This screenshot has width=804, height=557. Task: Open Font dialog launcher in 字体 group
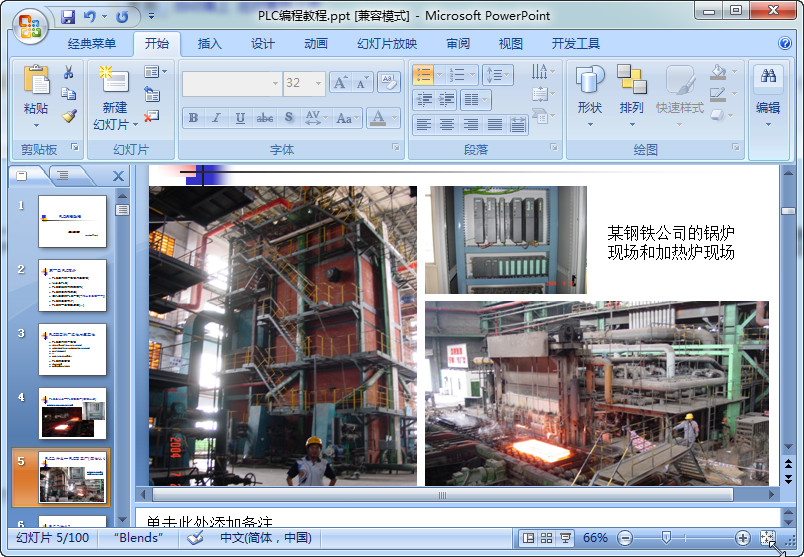click(396, 148)
